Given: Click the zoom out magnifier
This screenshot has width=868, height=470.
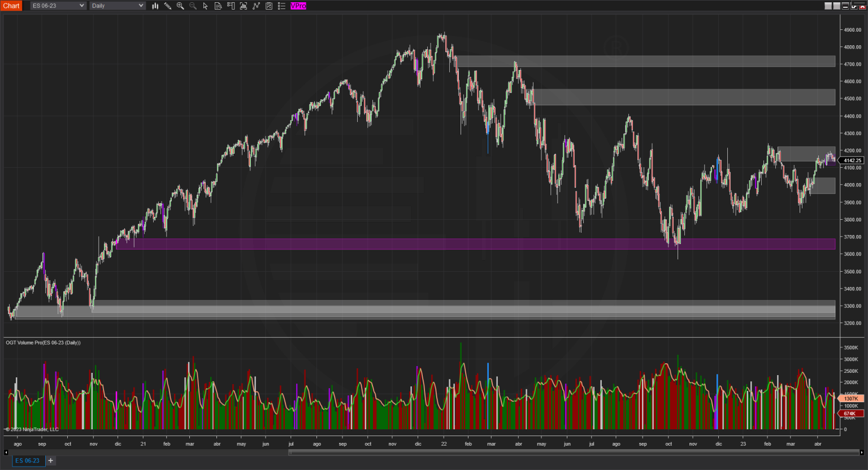Looking at the screenshot, I should tap(193, 6).
